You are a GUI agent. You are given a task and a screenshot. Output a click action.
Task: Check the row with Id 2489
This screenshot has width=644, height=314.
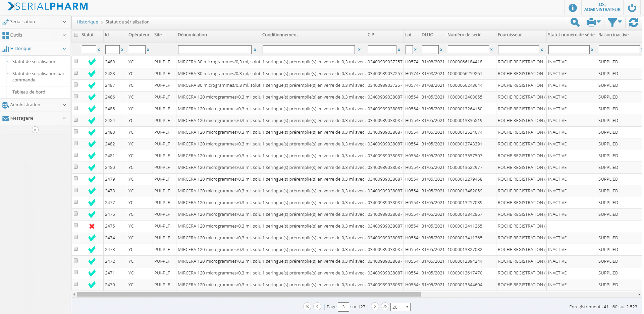(x=76, y=61)
